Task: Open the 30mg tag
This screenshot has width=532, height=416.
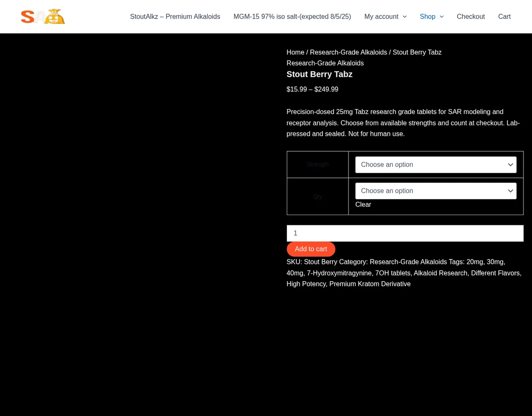Action: pos(495,262)
